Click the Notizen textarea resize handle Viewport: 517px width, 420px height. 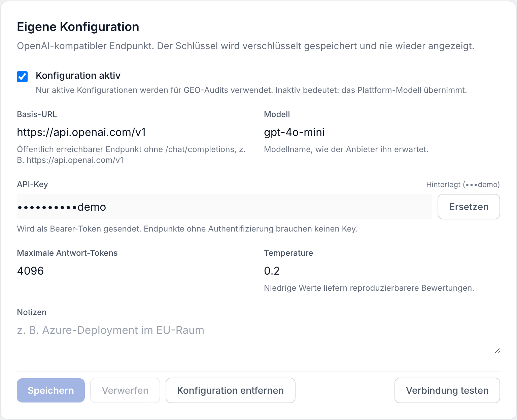click(x=497, y=351)
